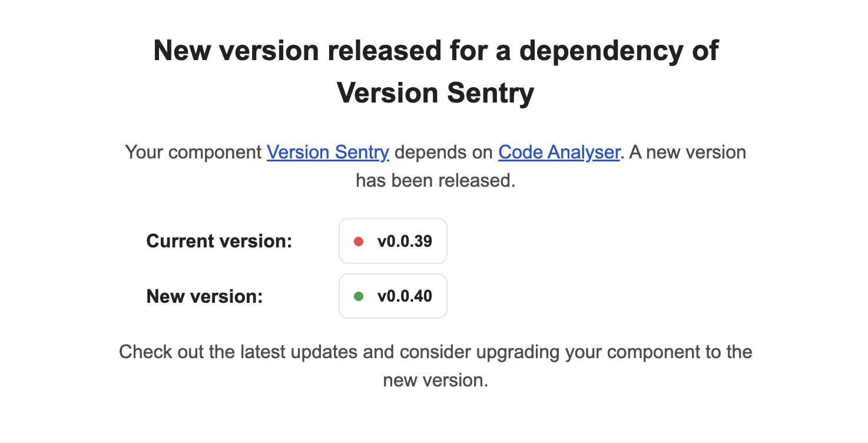The image size is (868, 443).
Task: Click the v0.0.39 version number text
Action: click(405, 241)
